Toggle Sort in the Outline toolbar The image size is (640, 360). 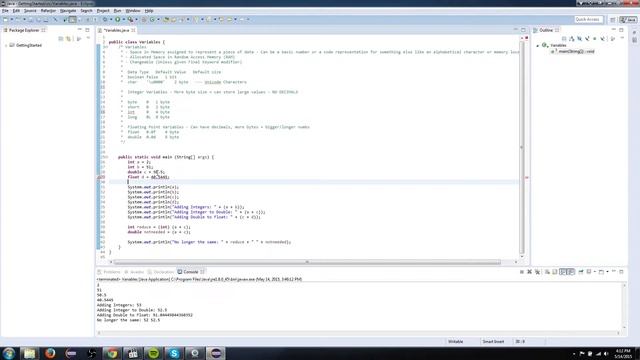pos(571,39)
